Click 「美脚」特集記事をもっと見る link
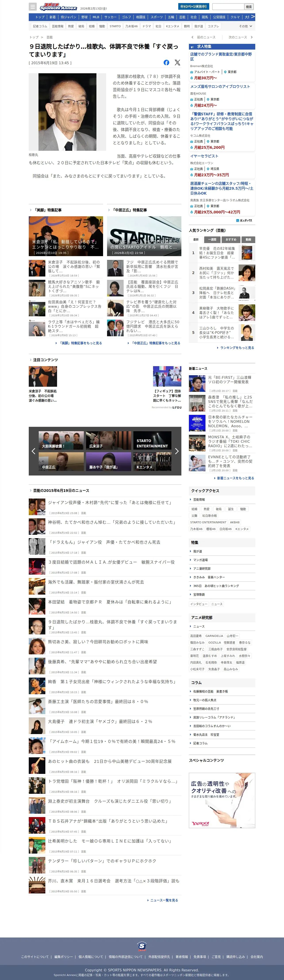 [79, 343]
